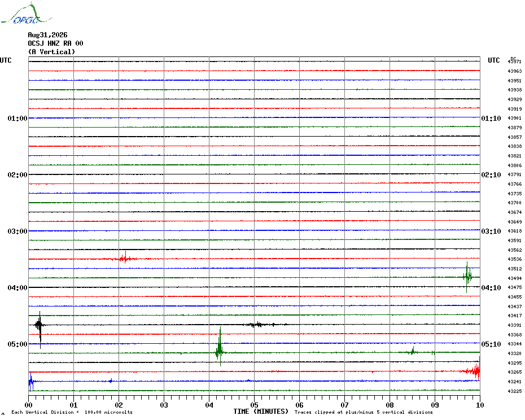
Task: Click the Traces clipped at plus/minus 5 note
Action: coord(364,412)
